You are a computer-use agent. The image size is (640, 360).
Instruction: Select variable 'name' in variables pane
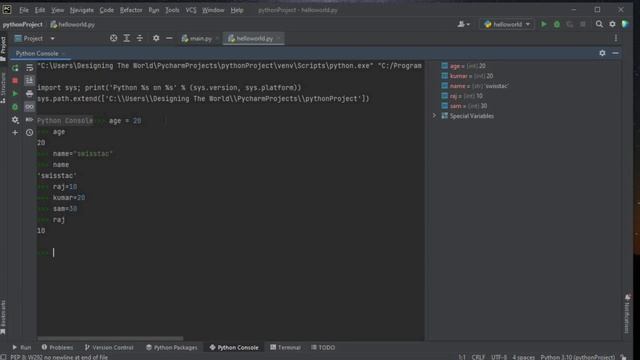coord(474,86)
